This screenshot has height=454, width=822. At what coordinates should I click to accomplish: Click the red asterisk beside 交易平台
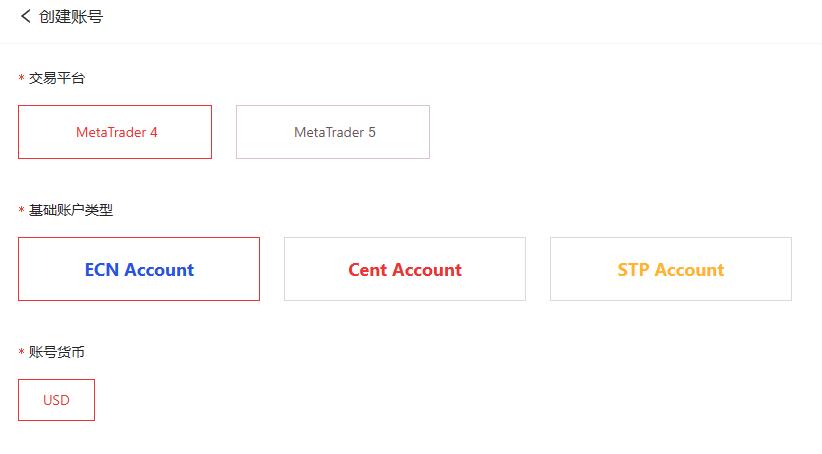click(x=21, y=79)
